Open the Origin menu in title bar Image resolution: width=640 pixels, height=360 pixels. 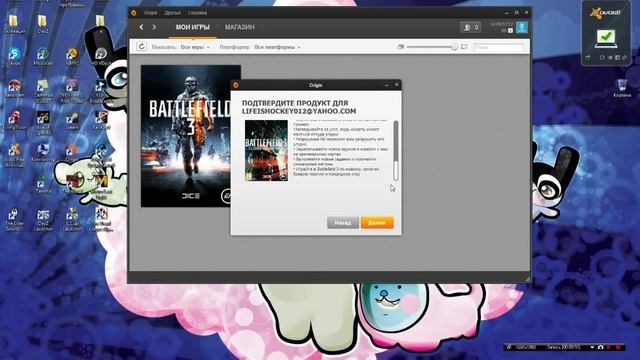[150, 13]
